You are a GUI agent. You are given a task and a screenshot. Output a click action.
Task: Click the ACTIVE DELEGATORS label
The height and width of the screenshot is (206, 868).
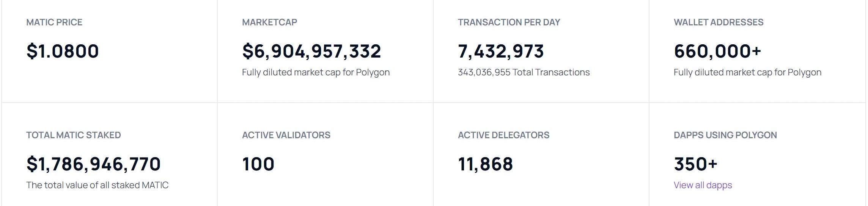point(503,135)
